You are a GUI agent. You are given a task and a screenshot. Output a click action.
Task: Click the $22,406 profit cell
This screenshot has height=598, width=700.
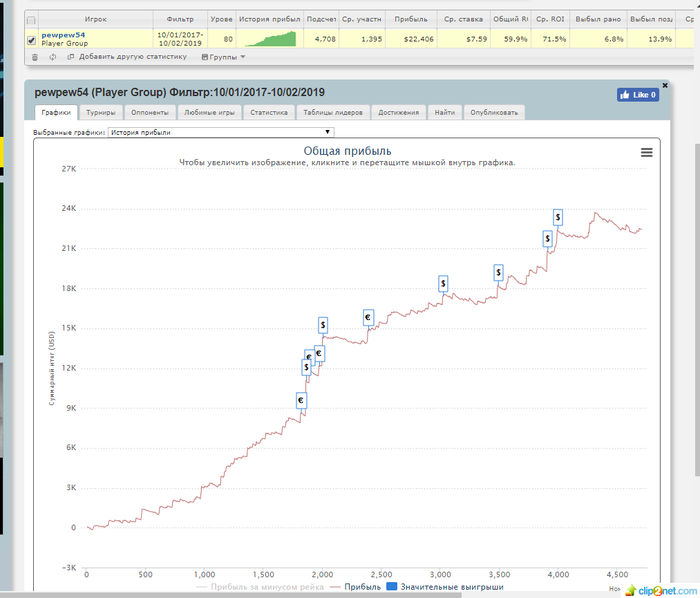411,39
